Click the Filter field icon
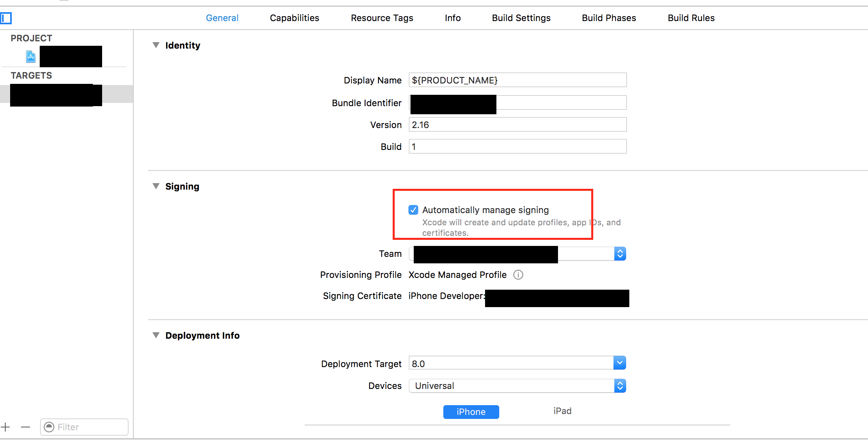 49,427
